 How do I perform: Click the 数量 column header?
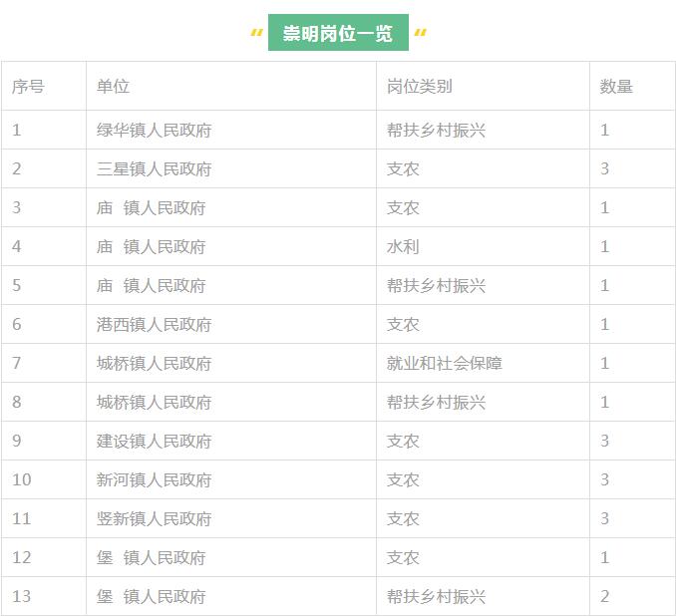tap(616, 87)
